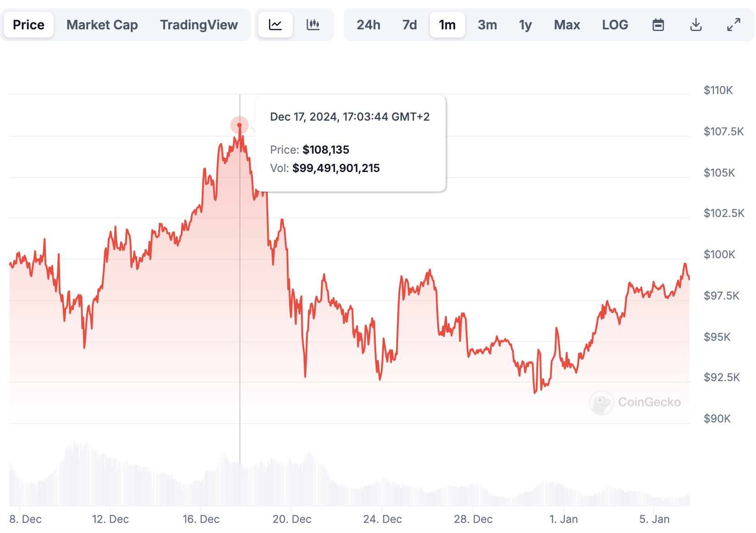Choose the 3m time range
Screen dimensions: 756x533
pyautogui.click(x=487, y=25)
